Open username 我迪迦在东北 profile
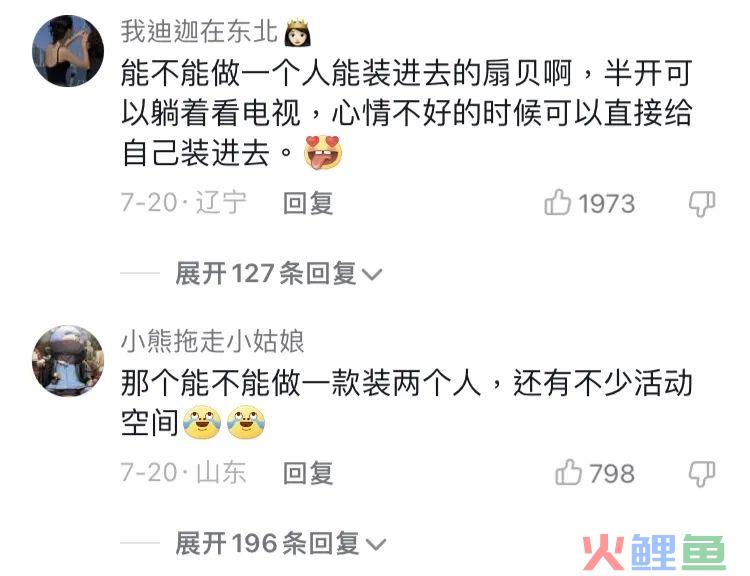Image resolution: width=750 pixels, height=576 pixels. click(199, 32)
